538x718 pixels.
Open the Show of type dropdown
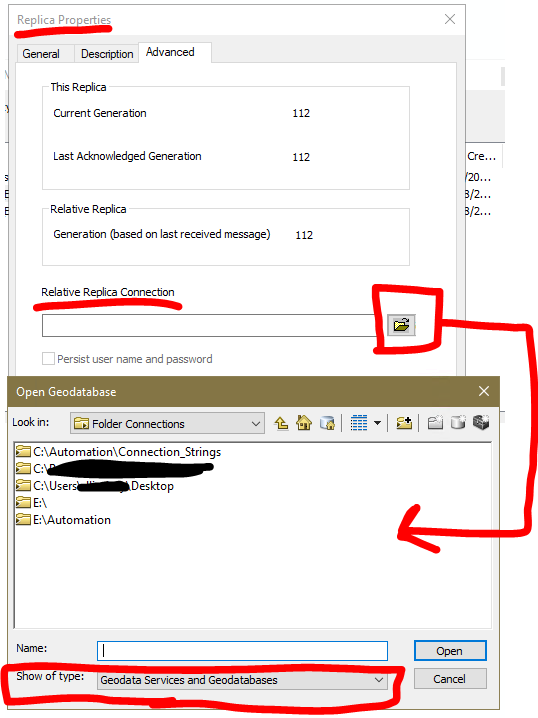[x=242, y=680]
